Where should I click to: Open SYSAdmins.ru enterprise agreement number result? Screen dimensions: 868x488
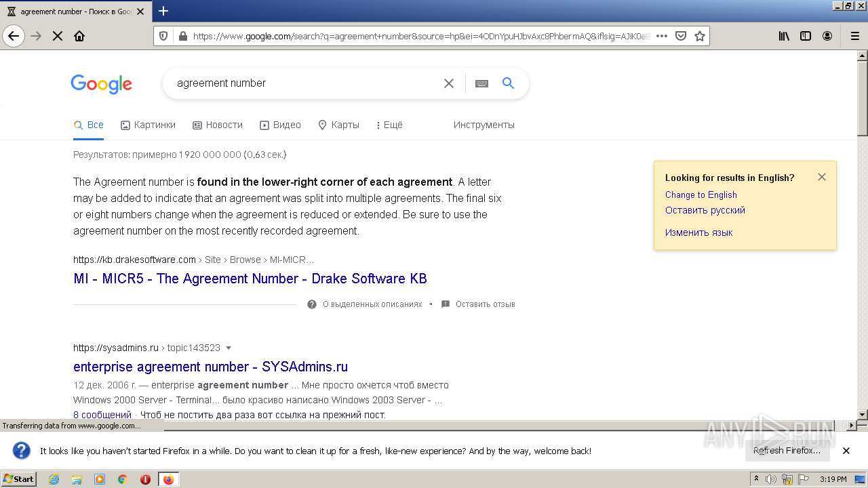point(210,367)
